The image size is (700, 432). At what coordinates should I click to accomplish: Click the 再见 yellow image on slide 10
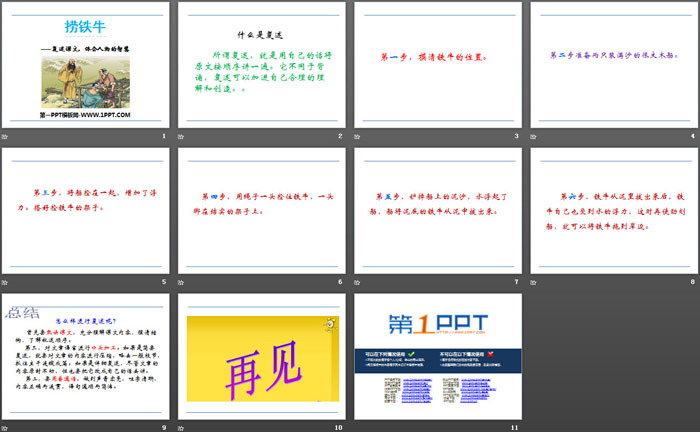click(x=263, y=358)
